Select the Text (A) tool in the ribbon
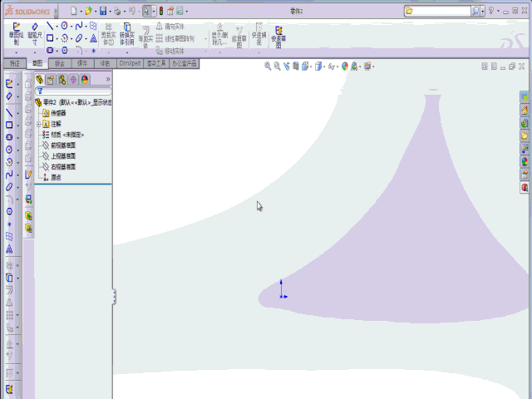The height and width of the screenshot is (399, 532). [93, 38]
